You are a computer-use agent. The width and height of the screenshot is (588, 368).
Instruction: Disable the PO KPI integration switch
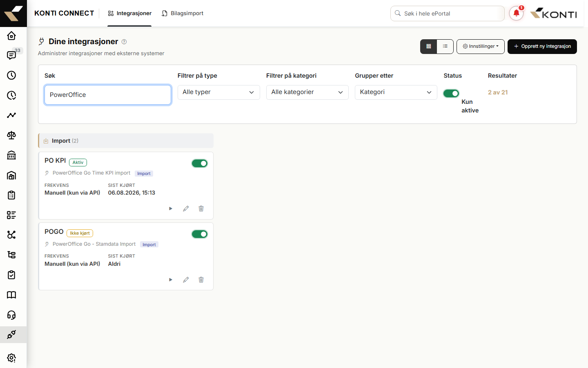[200, 164]
